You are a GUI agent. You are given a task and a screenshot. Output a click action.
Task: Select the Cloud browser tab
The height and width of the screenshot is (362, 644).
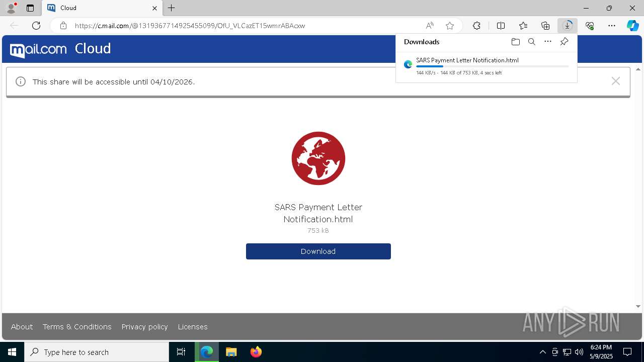point(102,8)
